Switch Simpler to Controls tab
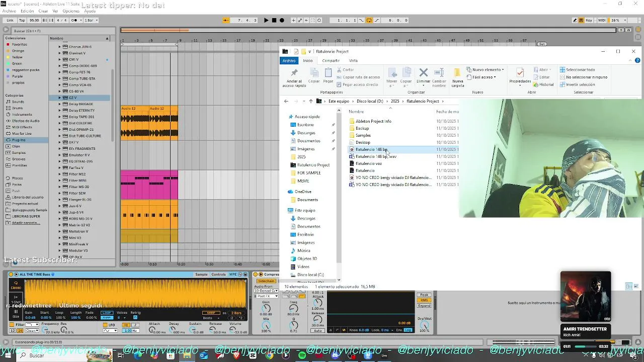This screenshot has height=362, width=644. point(218,275)
